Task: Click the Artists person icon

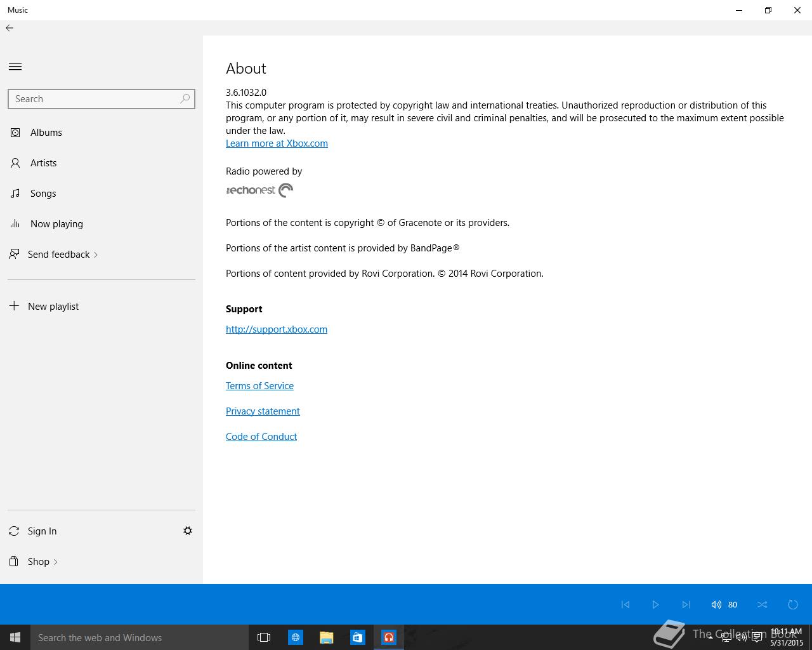Action: point(15,163)
